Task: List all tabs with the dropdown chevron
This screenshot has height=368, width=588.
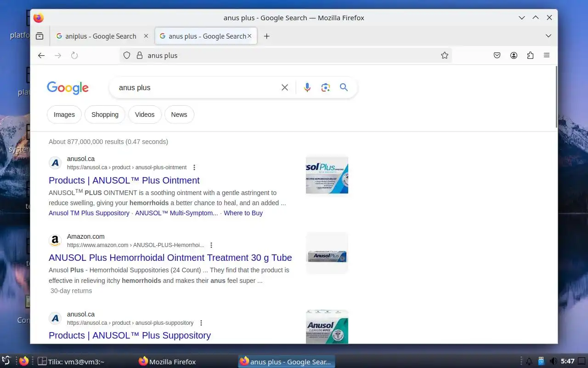Action: point(548,36)
